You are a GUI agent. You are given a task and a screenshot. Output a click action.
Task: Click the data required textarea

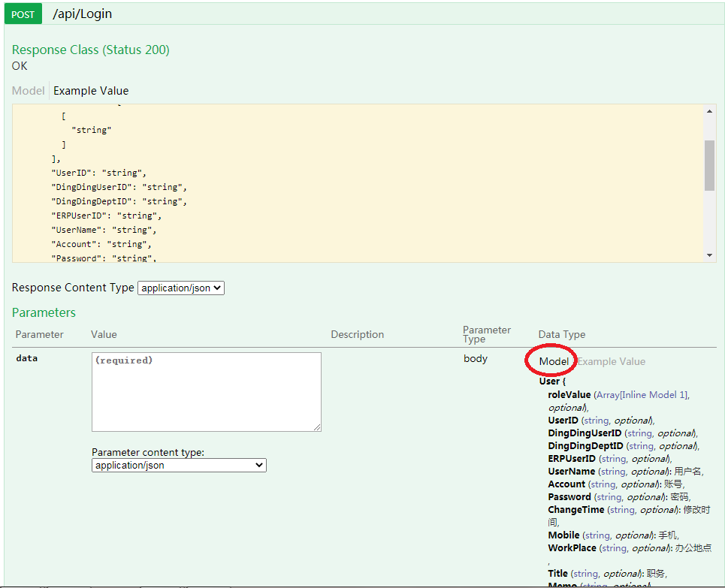(206, 392)
